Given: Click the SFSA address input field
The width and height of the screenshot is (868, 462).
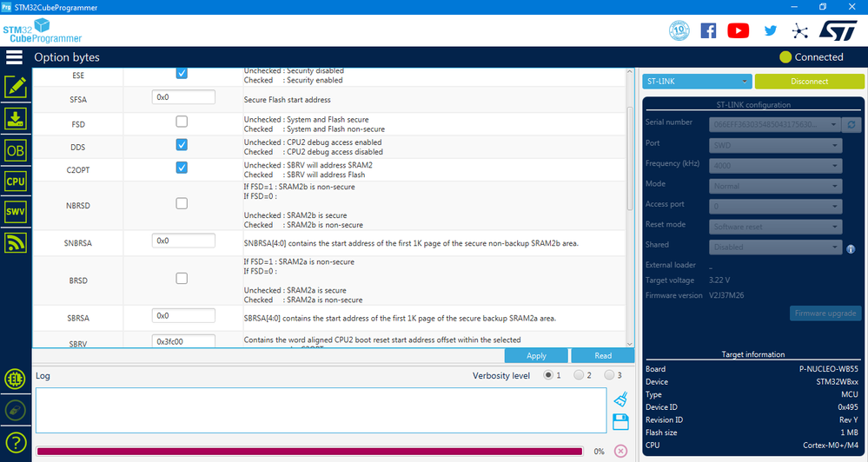Looking at the screenshot, I should click(183, 96).
